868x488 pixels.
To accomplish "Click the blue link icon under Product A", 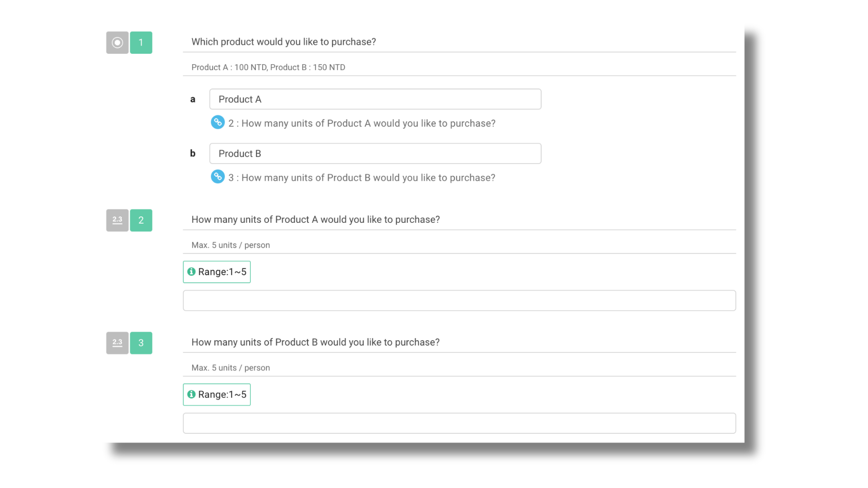I will coord(218,122).
